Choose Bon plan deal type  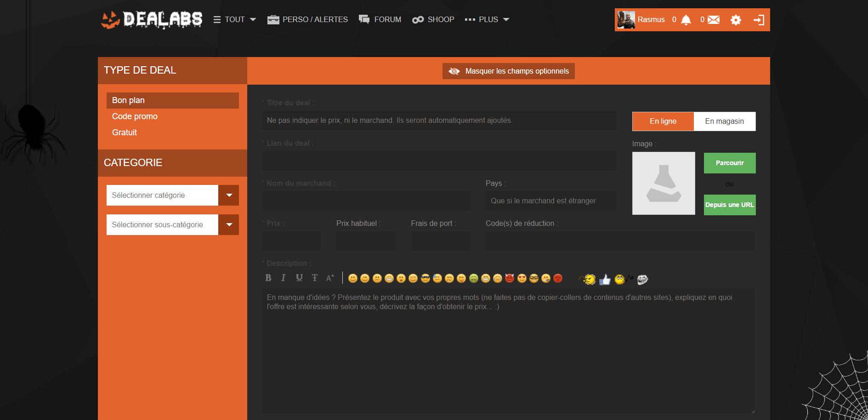click(x=173, y=100)
